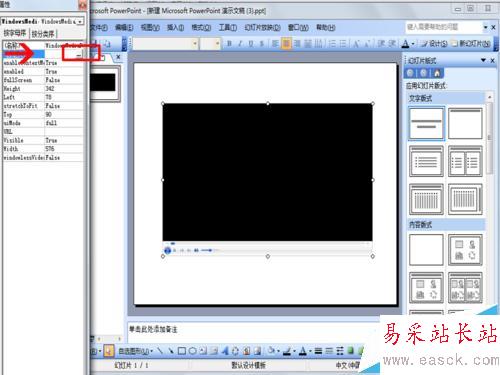Click the media player play button on slide
500x375 pixels.
168,250
